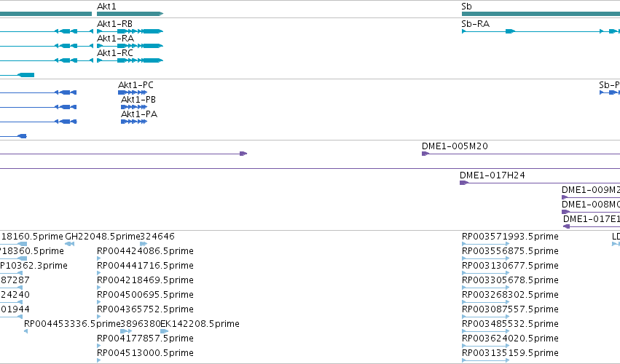Click the Akt1-PA coding sequence glyph

point(134,122)
